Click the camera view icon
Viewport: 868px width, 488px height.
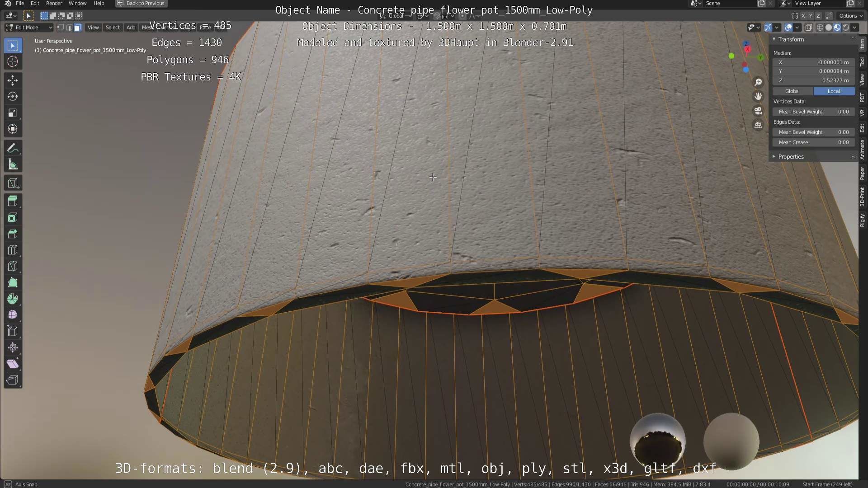758,111
